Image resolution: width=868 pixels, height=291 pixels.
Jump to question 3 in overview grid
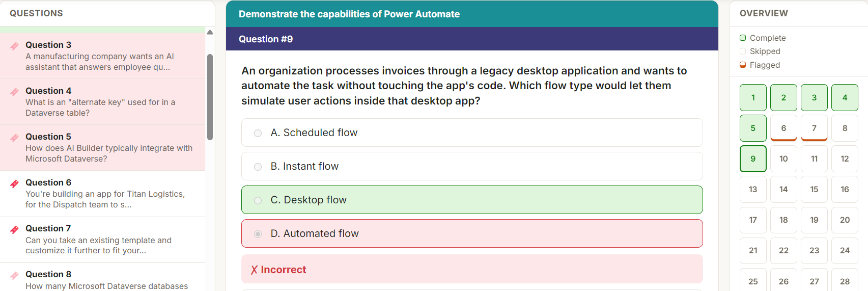(814, 97)
